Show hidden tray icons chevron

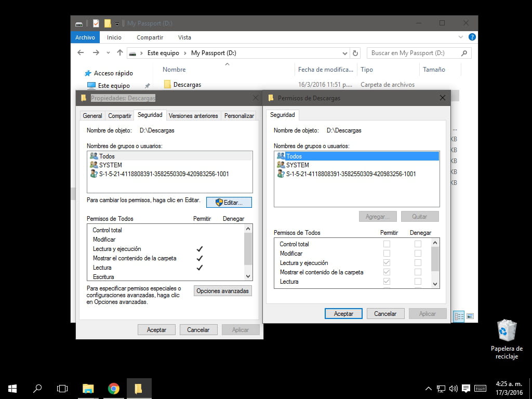(429, 389)
